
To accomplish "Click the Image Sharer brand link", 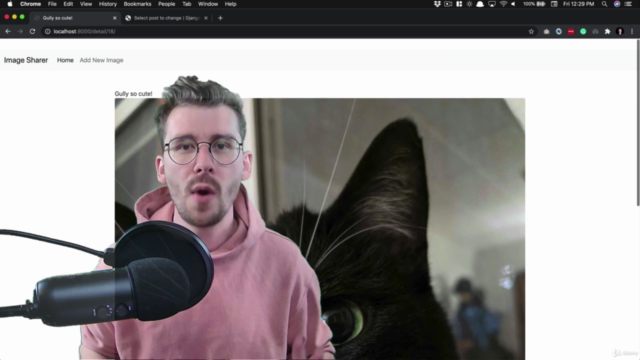I will pos(26,60).
